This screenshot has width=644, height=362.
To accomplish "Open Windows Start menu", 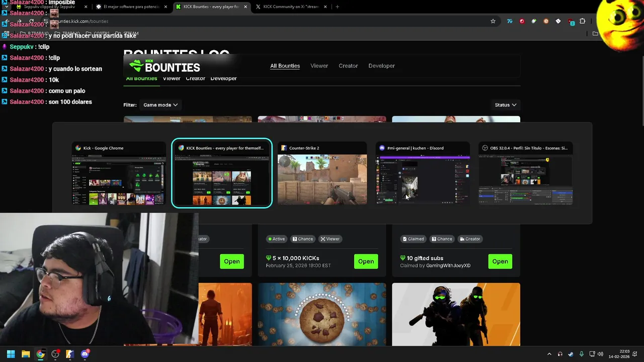I will [x=11, y=354].
